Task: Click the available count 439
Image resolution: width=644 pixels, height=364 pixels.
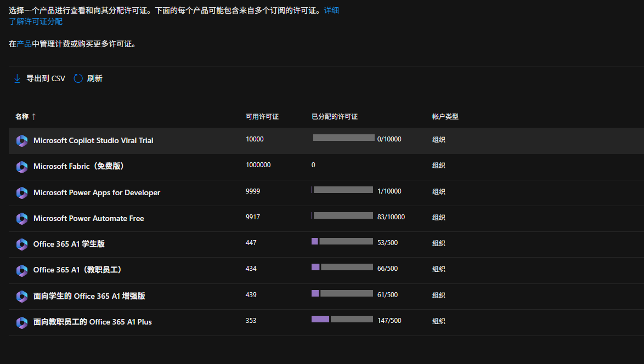Action: (x=251, y=294)
